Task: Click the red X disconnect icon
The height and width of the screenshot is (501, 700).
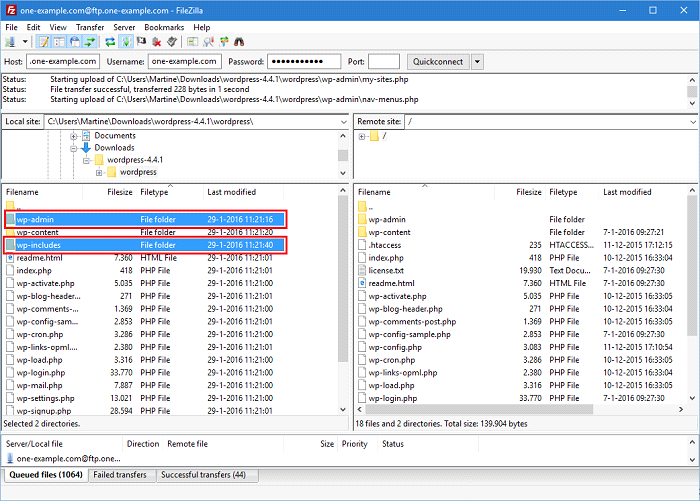Action: coord(157,42)
